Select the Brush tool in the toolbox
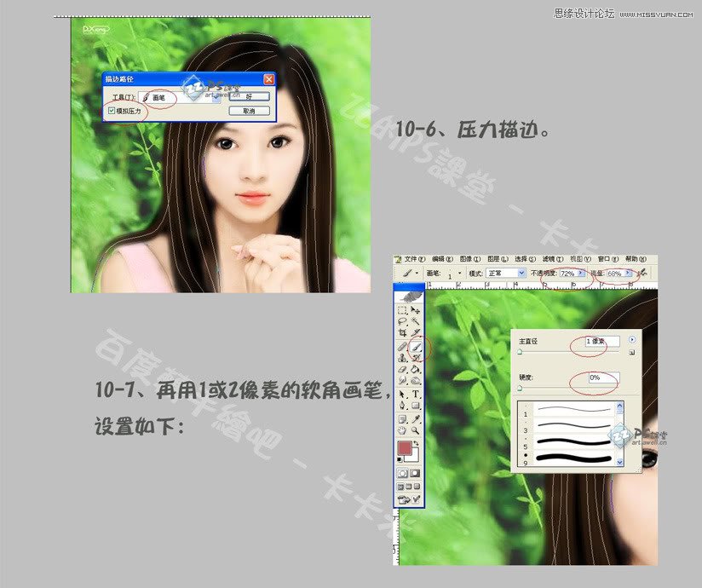The image size is (702, 588). [415, 347]
